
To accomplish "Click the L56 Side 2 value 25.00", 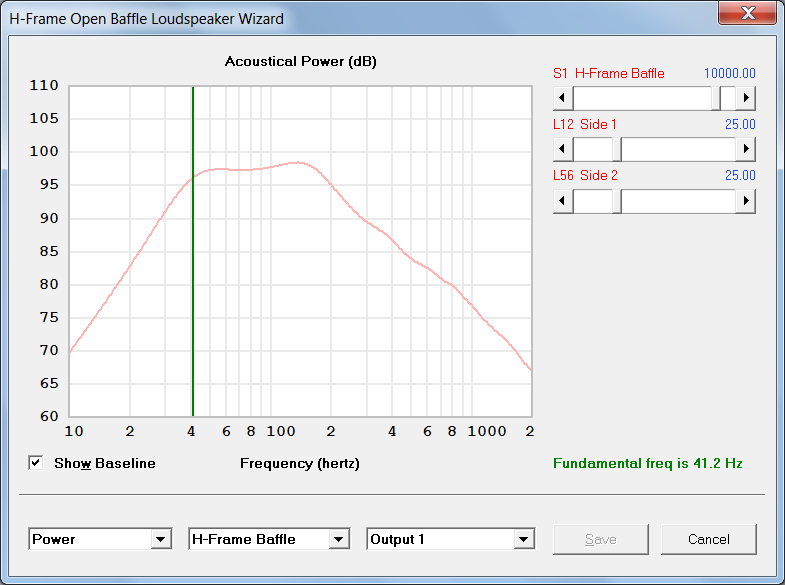I will (x=740, y=175).
